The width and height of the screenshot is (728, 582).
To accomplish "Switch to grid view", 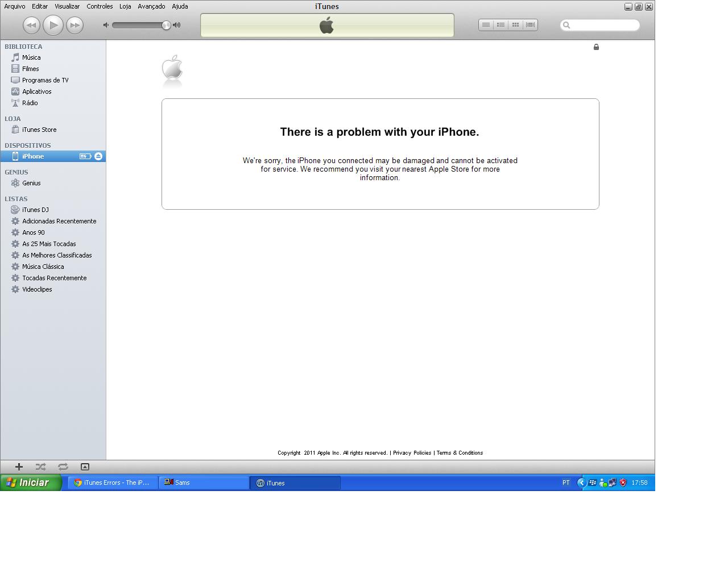I will tap(515, 25).
